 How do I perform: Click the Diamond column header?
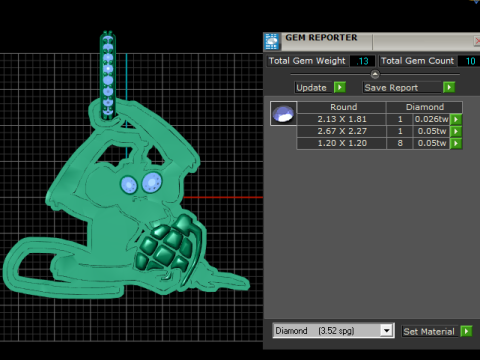click(x=424, y=107)
